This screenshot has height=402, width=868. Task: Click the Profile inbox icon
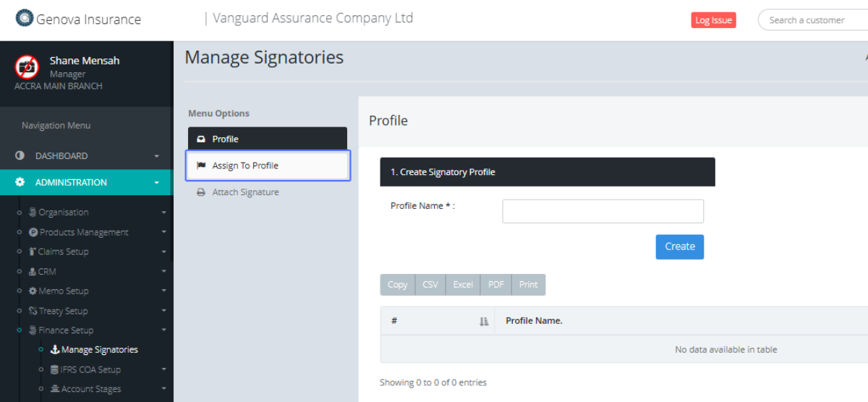pos(201,140)
